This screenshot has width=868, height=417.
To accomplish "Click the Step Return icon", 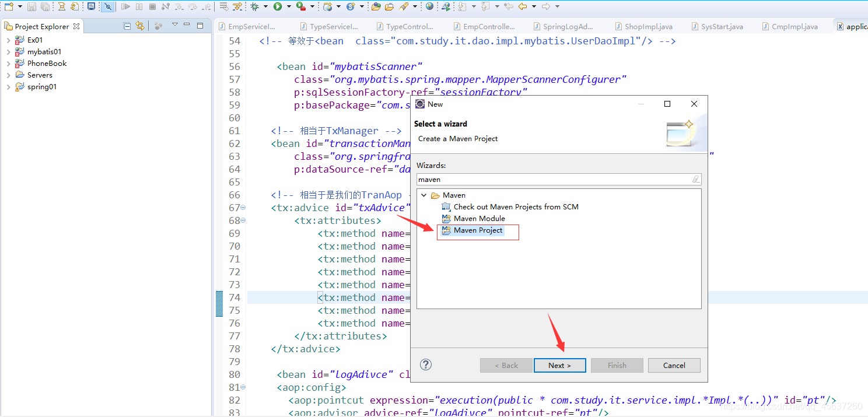I will (x=206, y=6).
